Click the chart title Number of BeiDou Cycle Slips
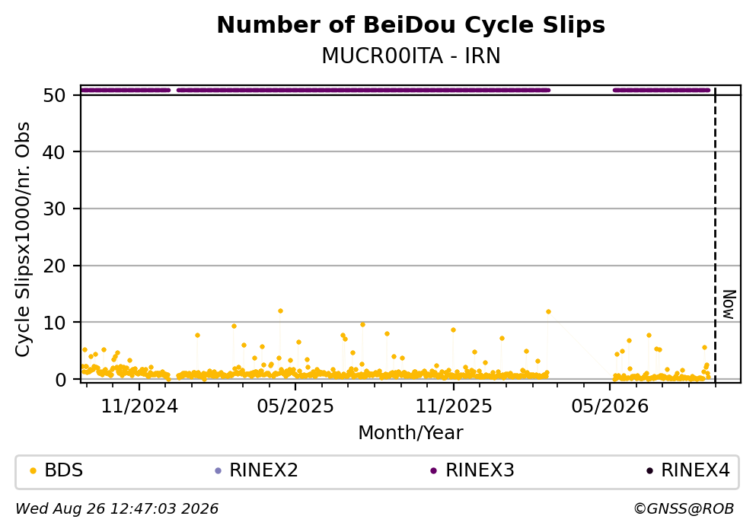756x532 pixels. click(x=411, y=25)
